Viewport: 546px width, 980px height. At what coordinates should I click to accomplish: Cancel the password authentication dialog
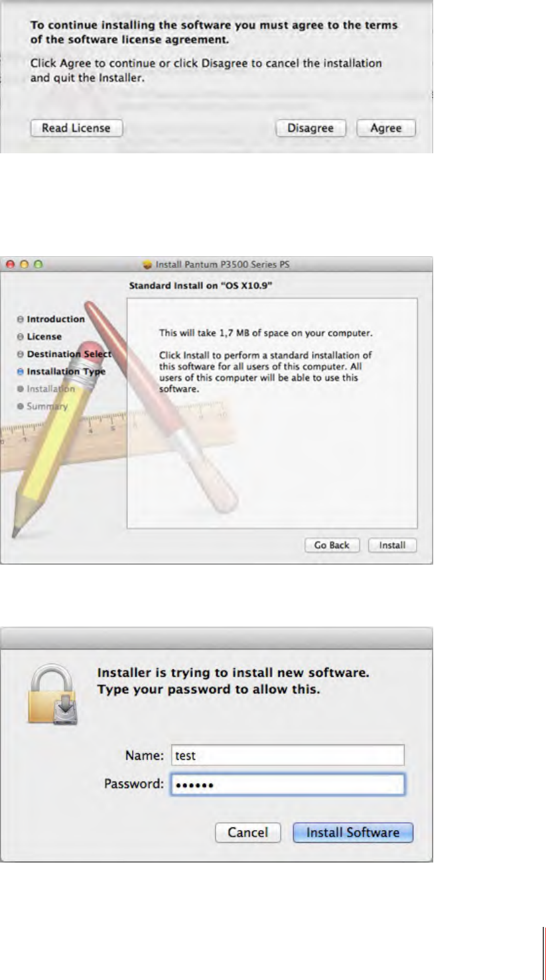248,833
